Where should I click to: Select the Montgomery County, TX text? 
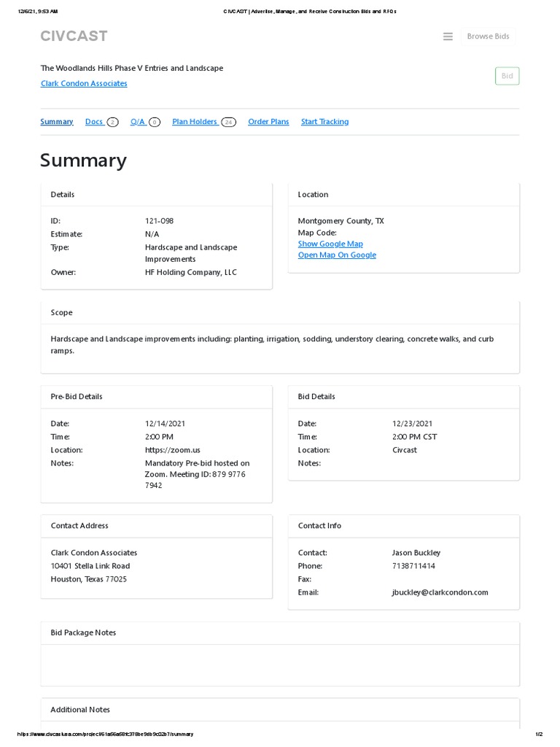coord(341,221)
